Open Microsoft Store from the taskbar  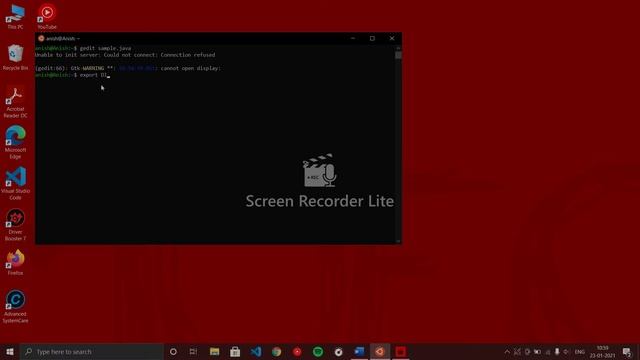[x=235, y=351]
